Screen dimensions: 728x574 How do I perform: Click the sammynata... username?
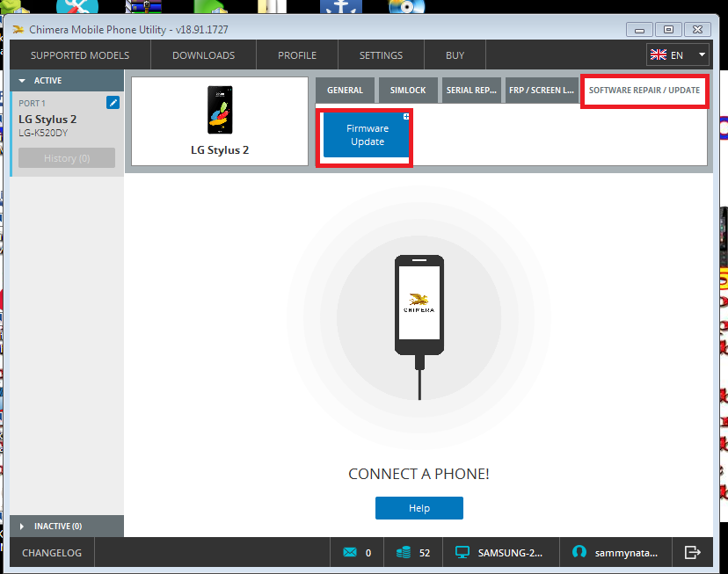coord(626,553)
